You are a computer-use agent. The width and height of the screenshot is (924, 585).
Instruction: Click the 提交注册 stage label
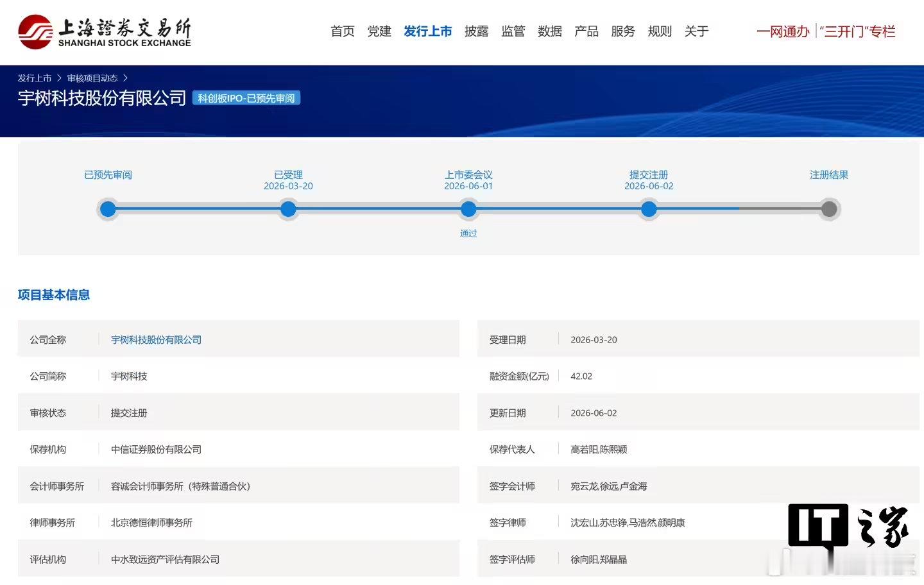[649, 174]
